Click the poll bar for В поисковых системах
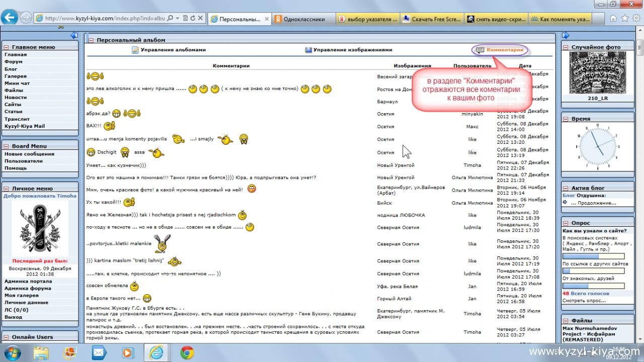 coord(593,256)
